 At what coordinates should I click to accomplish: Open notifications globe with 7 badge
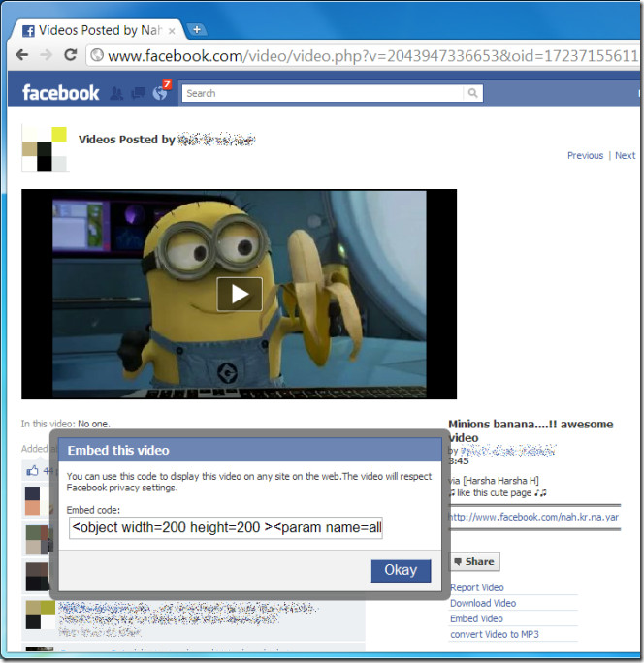tap(161, 91)
